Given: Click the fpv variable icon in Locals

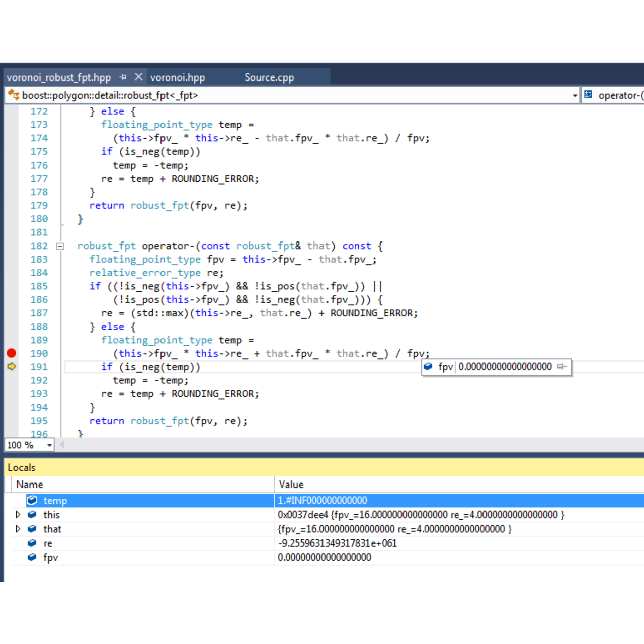Looking at the screenshot, I should click(x=32, y=557).
